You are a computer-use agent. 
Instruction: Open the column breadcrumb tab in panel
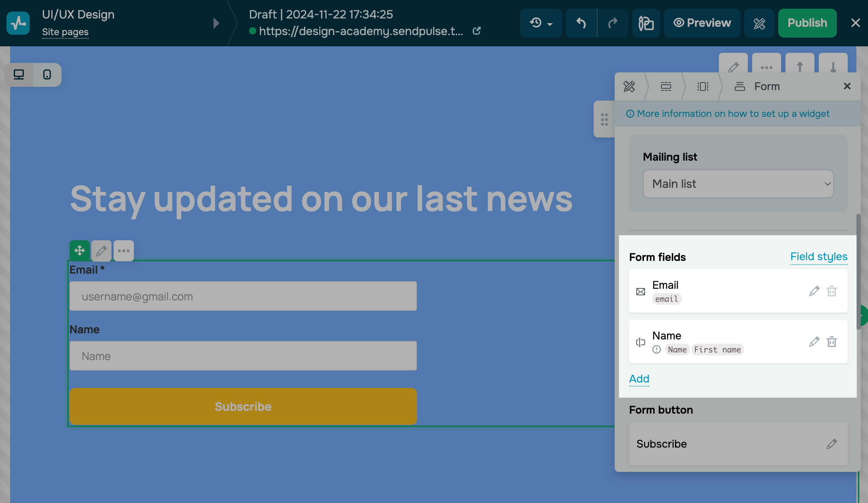point(703,86)
